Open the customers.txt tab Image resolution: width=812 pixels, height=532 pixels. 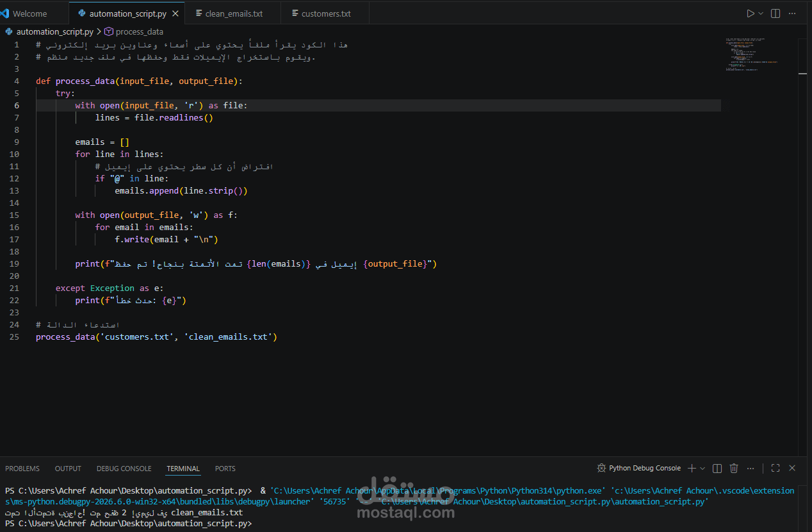[326, 13]
